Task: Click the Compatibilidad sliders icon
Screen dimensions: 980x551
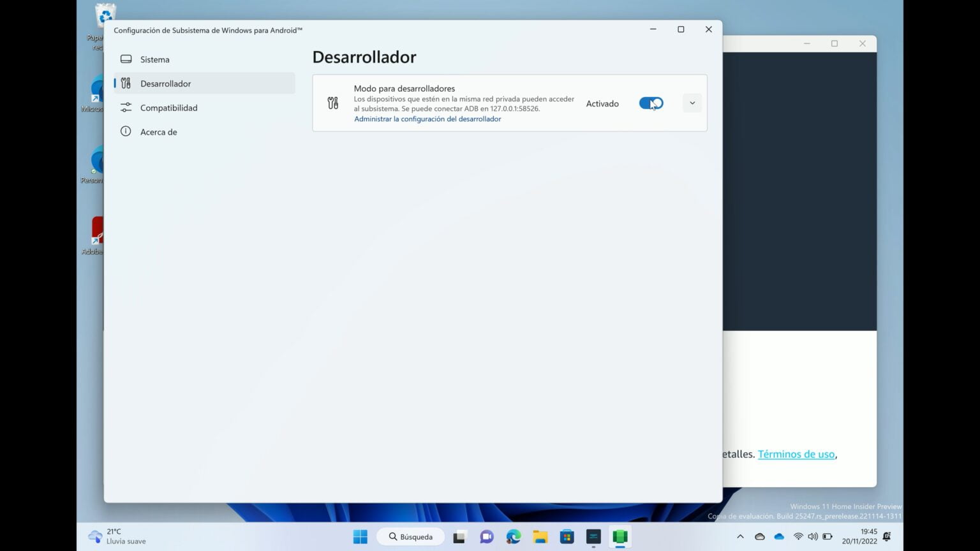Action: click(126, 107)
